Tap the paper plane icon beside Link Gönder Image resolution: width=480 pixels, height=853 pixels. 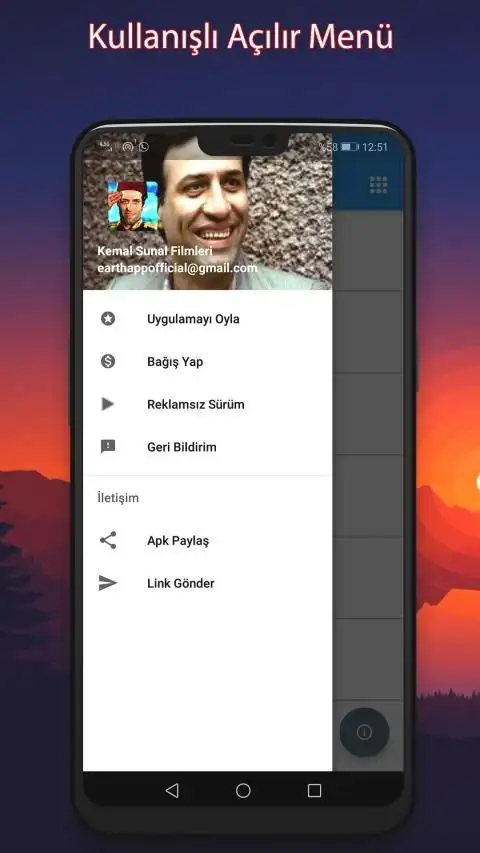click(108, 583)
